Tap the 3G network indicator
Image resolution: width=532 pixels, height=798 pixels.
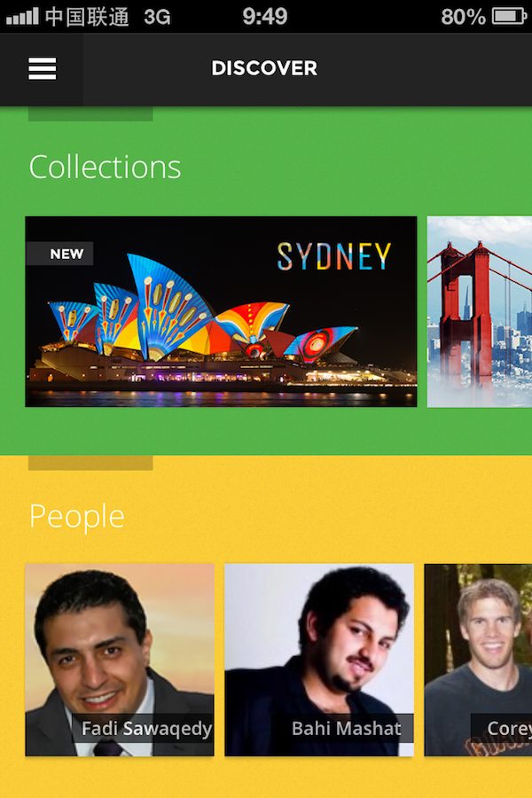click(157, 18)
